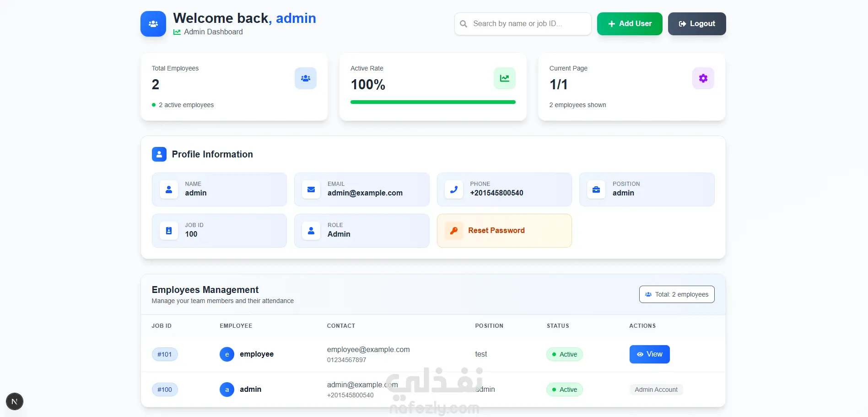
Task: Click the CONTACT column header
Action: click(x=341, y=326)
